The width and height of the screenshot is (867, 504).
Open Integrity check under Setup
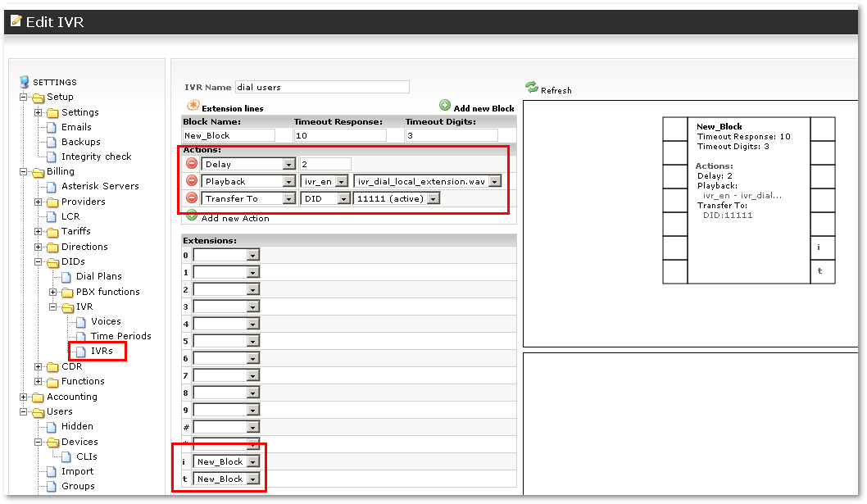tap(96, 157)
